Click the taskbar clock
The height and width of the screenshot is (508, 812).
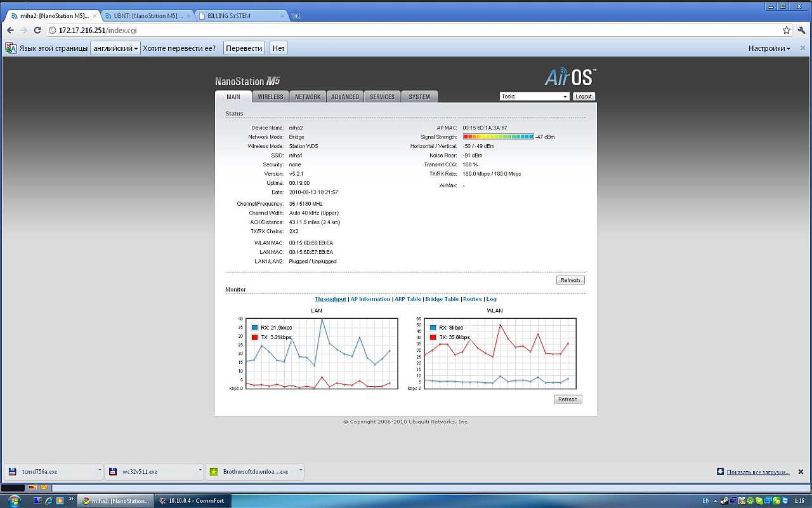799,501
